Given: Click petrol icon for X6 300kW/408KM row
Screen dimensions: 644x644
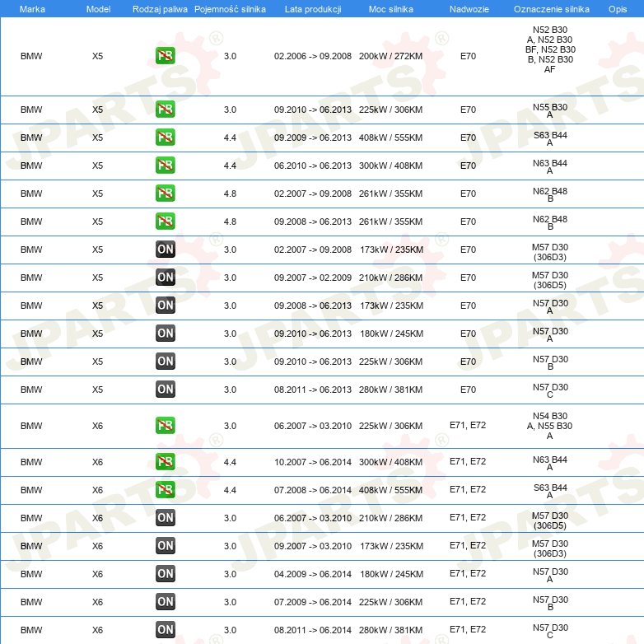Looking at the screenshot, I should tap(165, 462).
